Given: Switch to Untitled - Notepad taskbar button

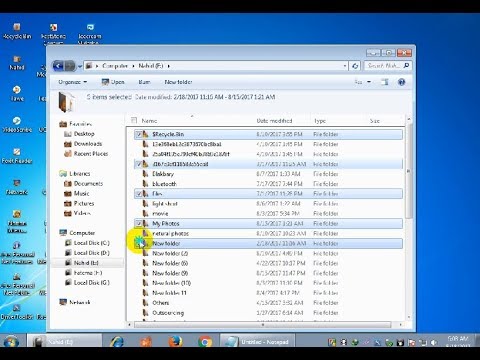Looking at the screenshot, I should point(257,342).
